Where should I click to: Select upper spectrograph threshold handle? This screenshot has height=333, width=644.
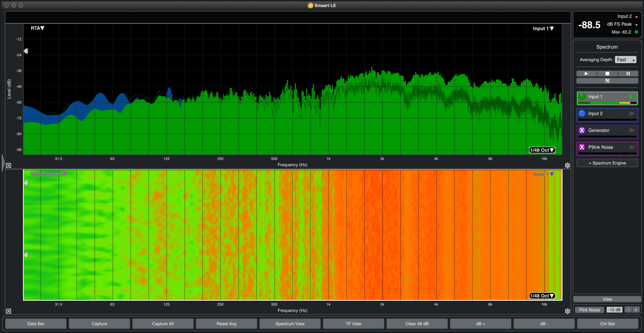click(x=26, y=183)
